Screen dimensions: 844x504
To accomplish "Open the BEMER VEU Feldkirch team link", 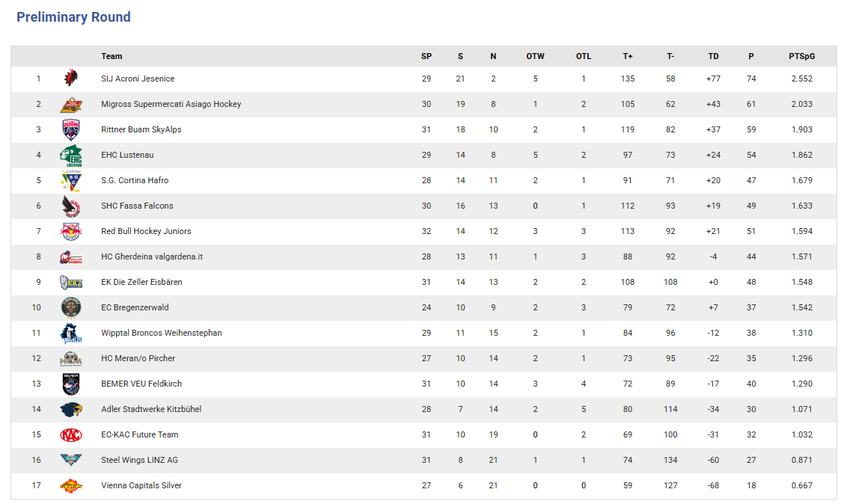I will coord(141,384).
